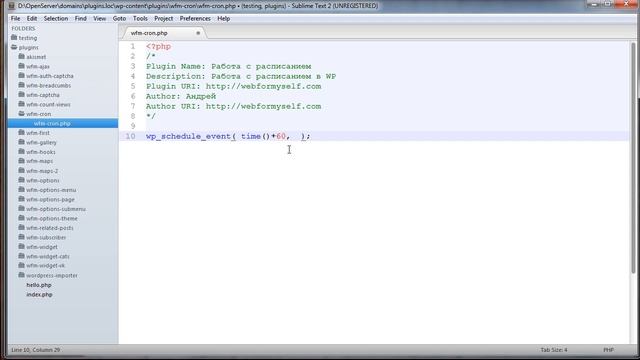The height and width of the screenshot is (360, 640).
Task: Click the Line 10, Column 29 status text
Action: [36, 350]
